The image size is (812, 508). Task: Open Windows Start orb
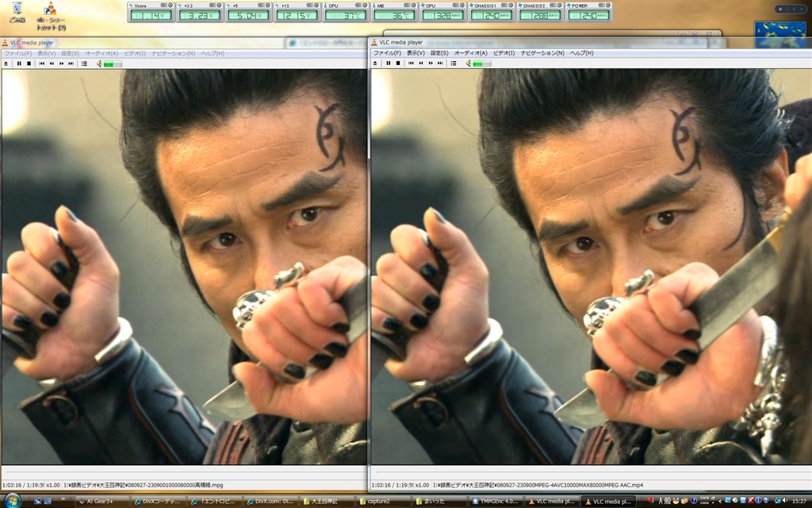point(12,500)
